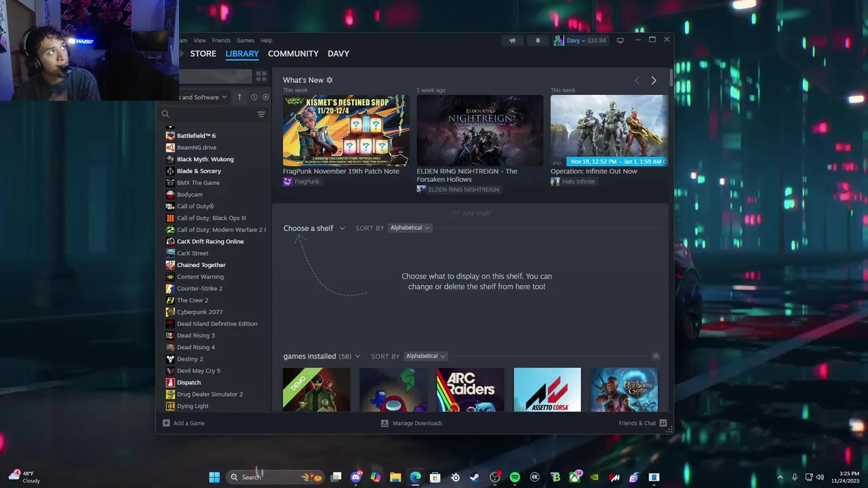Open the DAVY profile tab
The height and width of the screenshot is (488, 868).
[338, 54]
